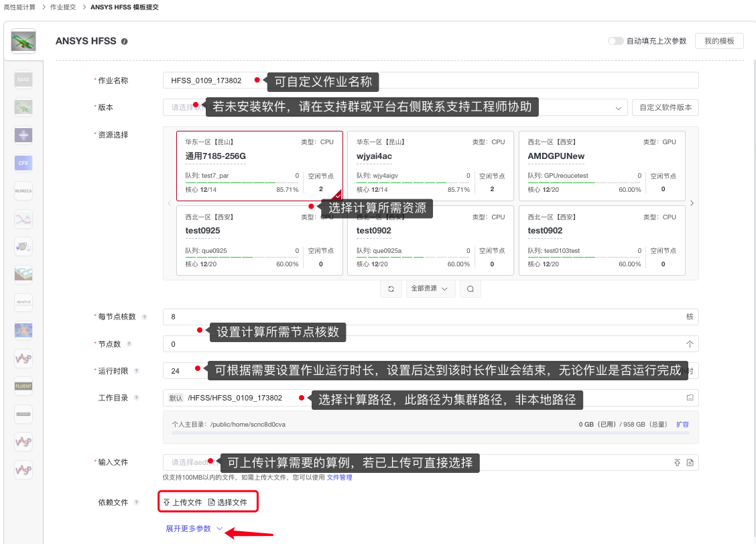This screenshot has height=544, width=756.
Task: Open the BASE template in sidebar
Action: click(x=23, y=80)
